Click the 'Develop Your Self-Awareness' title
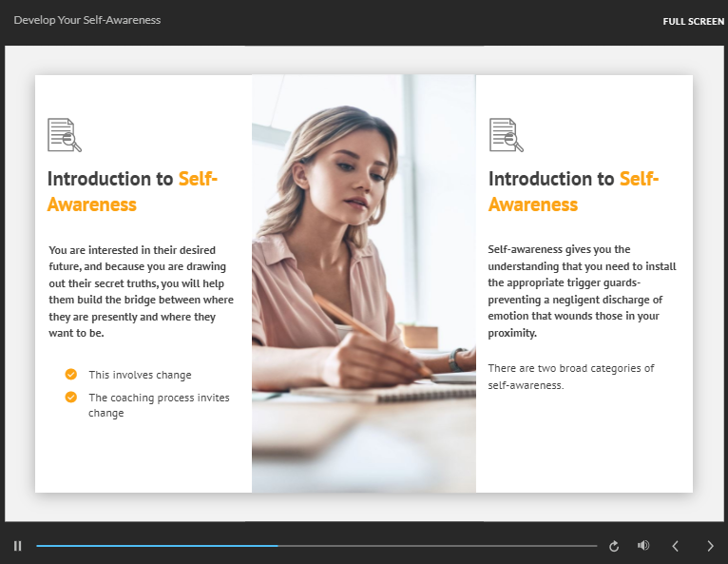This screenshot has width=728, height=564. coord(87,20)
